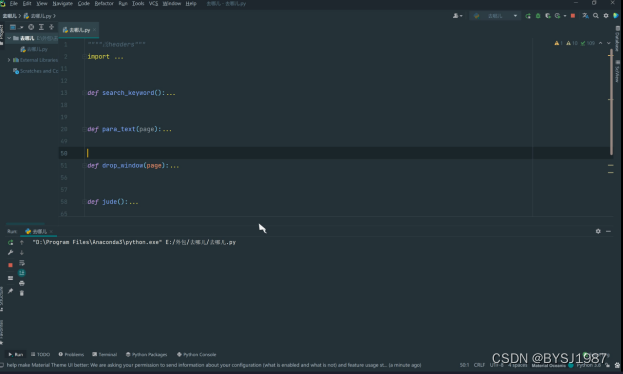Open the run configuration dropdown
Viewport: 623px width, 374px height.
495,16
